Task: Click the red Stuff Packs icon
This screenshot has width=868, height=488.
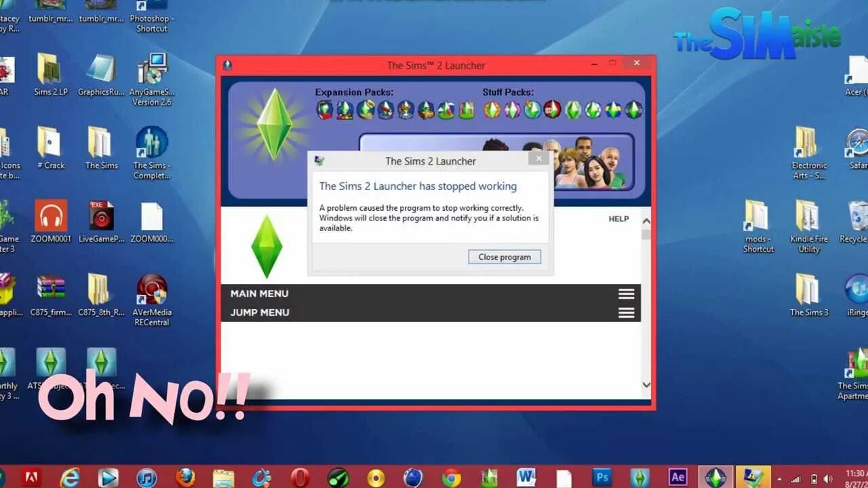Action: point(553,110)
